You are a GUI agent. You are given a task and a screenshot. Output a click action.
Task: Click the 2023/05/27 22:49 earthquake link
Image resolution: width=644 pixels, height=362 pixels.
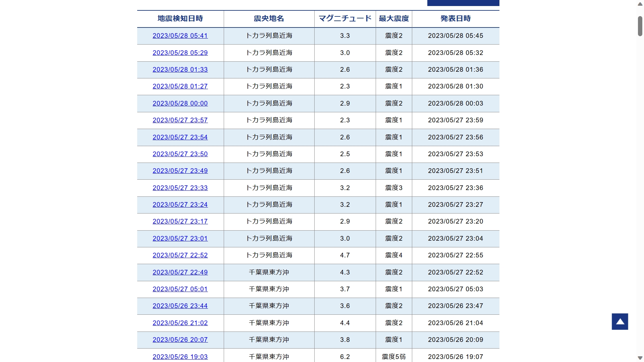pyautogui.click(x=180, y=272)
